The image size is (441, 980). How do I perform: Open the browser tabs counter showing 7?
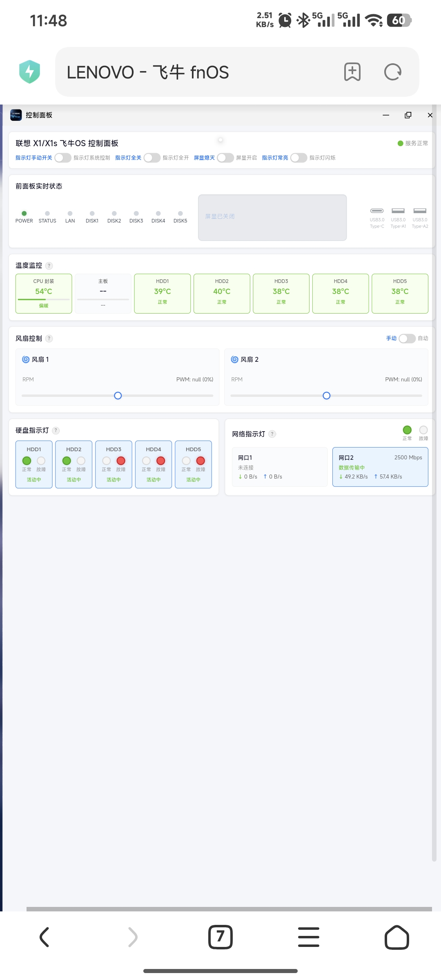coord(220,937)
